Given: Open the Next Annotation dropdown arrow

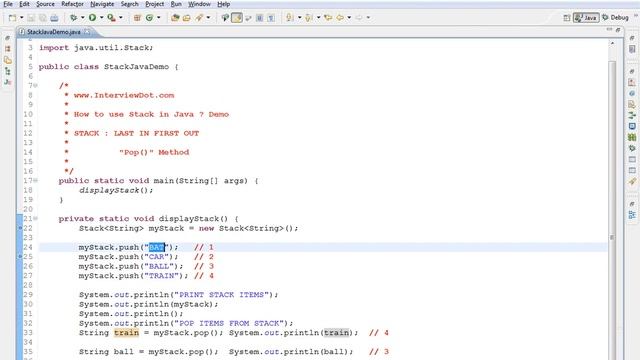Looking at the screenshot, I should click(299, 18).
